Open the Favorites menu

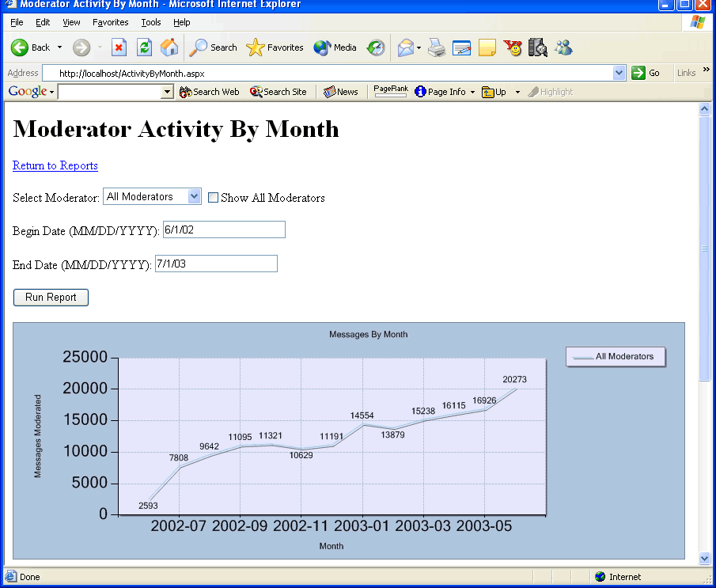111,22
